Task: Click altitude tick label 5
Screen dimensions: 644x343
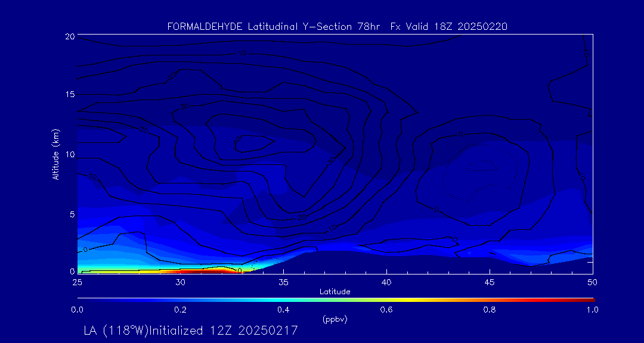Action: pyautogui.click(x=72, y=214)
